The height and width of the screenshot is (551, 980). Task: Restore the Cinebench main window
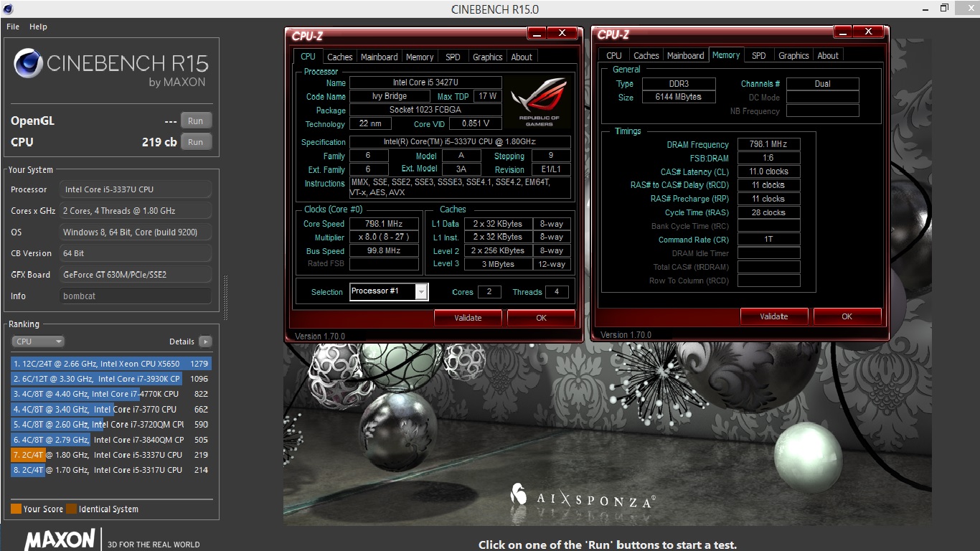[x=945, y=9]
